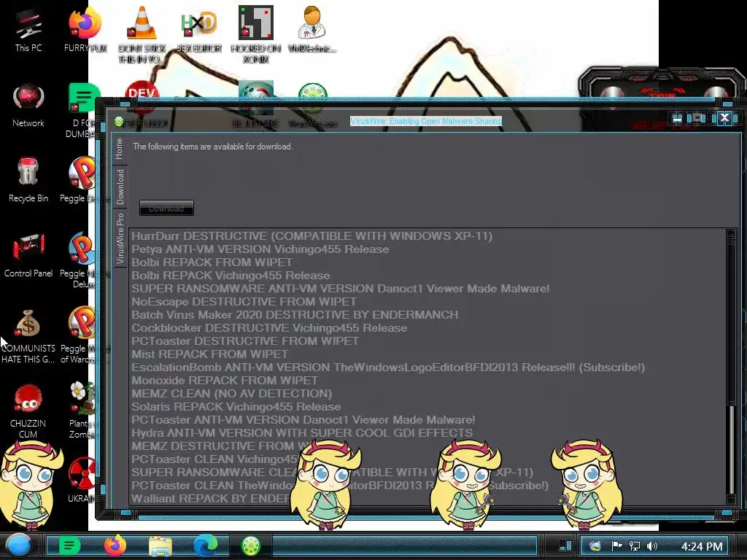Select the Network desktop icon
This screenshot has width=747, height=560.
coord(28,106)
